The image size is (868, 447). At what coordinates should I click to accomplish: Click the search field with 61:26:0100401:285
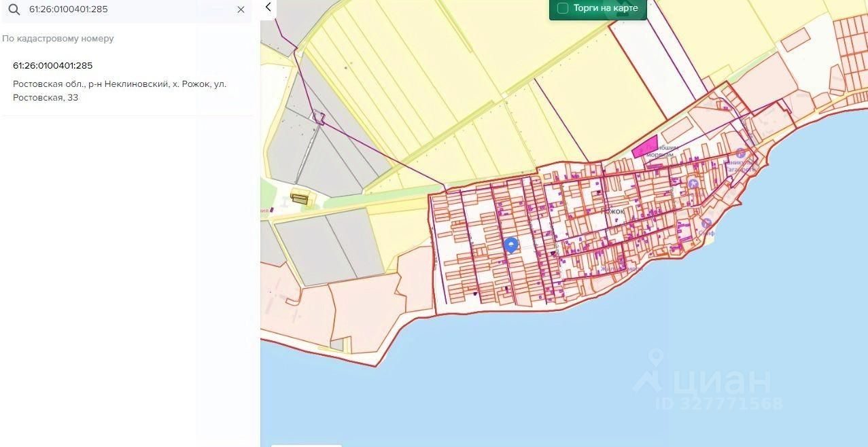pos(126,10)
